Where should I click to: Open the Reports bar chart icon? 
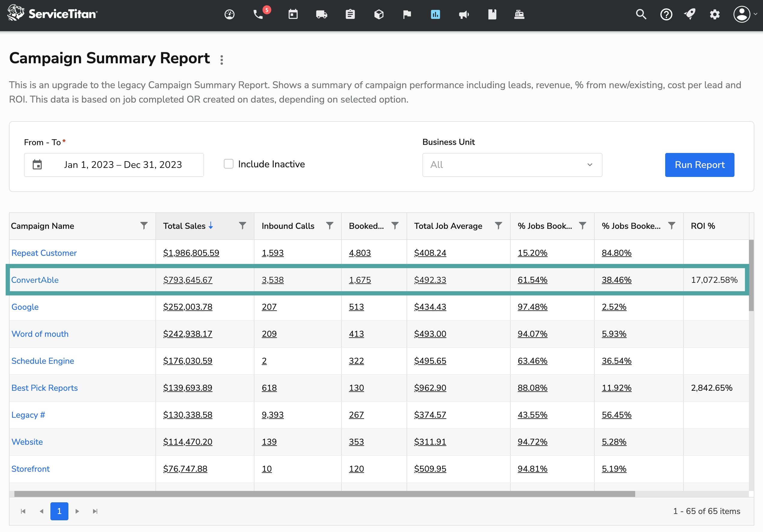click(435, 14)
